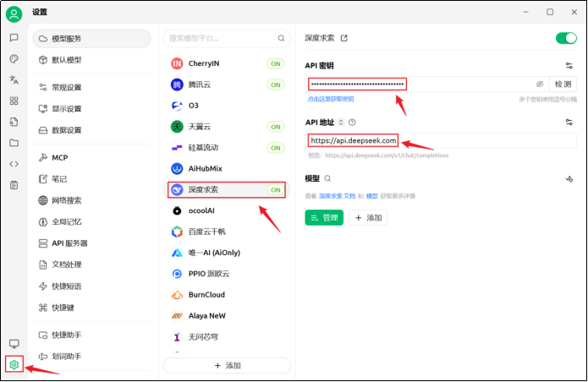This screenshot has height=382, width=588.
Task: Select Alaya NeW provider
Action: coord(227,316)
